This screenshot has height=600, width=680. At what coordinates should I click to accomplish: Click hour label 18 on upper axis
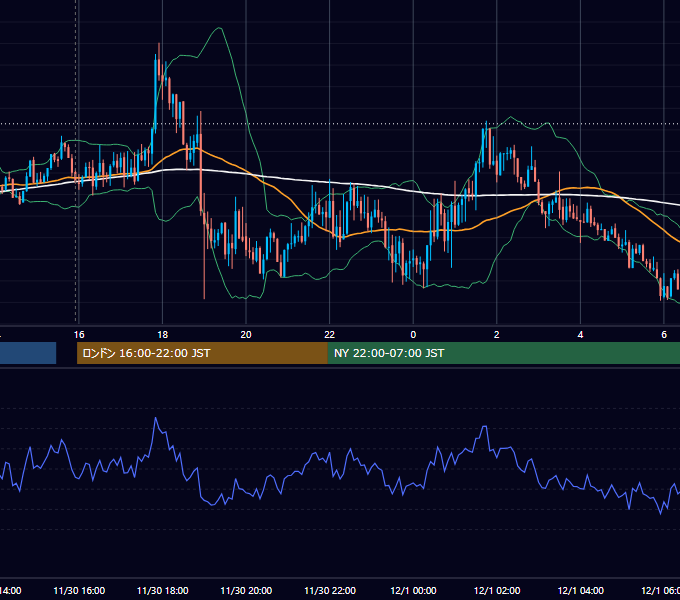tap(163, 335)
